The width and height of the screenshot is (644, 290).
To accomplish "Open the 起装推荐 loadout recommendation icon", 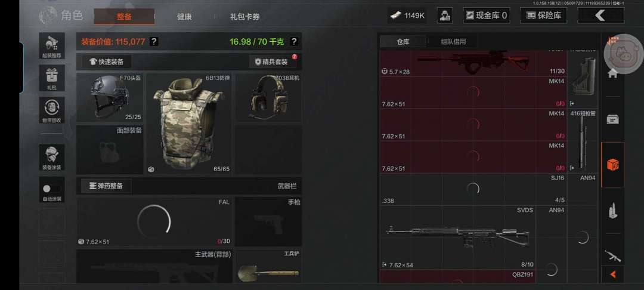I will tap(52, 45).
